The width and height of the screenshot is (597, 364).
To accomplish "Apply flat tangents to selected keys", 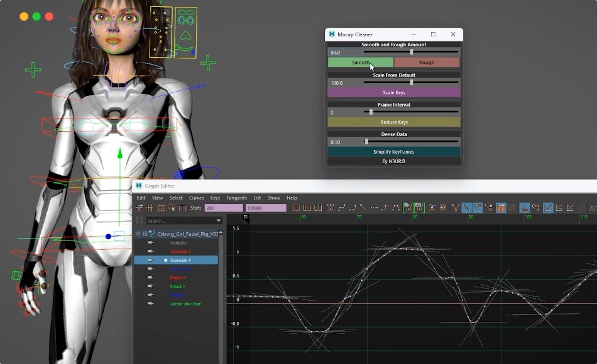I will (x=373, y=207).
